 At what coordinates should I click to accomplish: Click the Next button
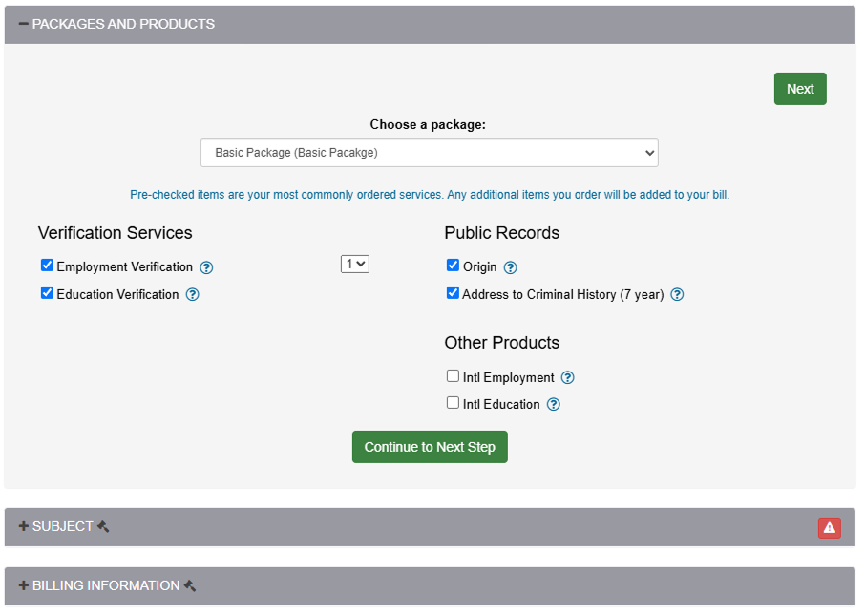799,88
